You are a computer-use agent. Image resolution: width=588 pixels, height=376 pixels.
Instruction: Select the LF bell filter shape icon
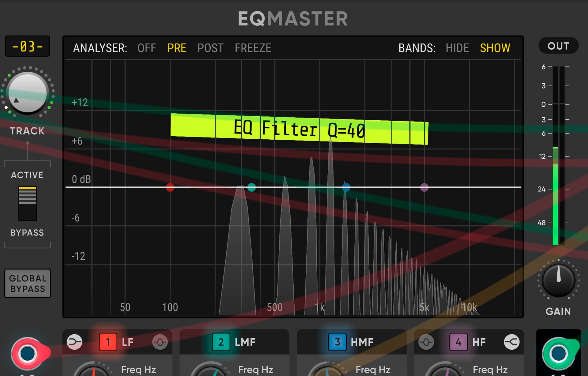click(x=160, y=342)
